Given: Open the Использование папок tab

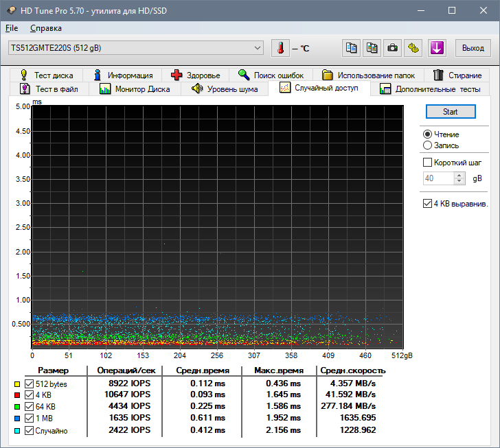Looking at the screenshot, I should pos(368,75).
